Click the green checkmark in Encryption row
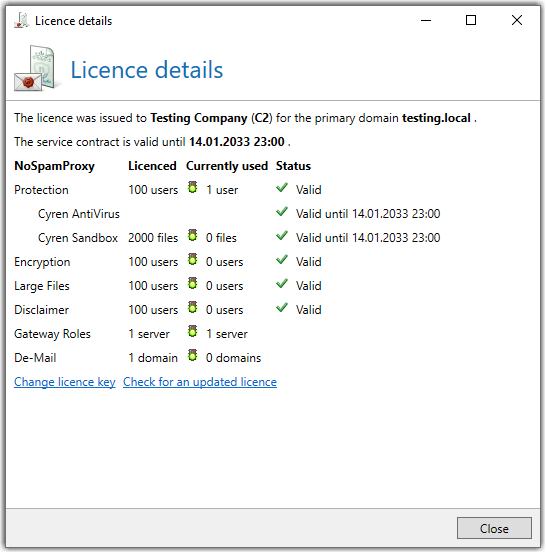This screenshot has width=546, height=553. pyautogui.click(x=282, y=260)
